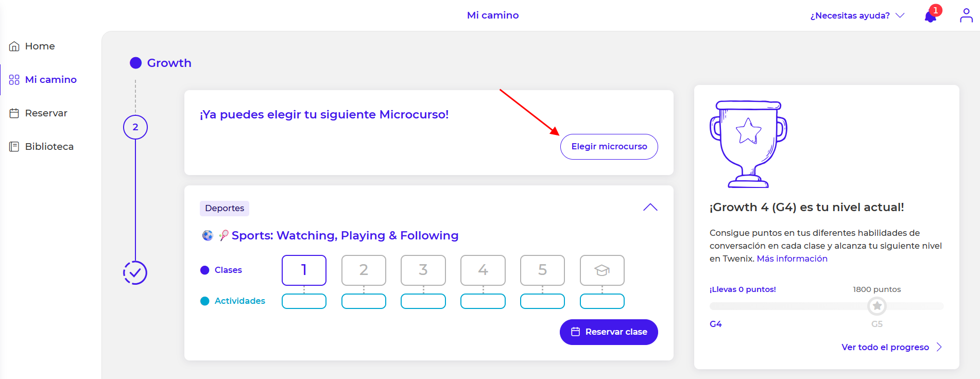Click the checkmark circle on the path timeline
The height and width of the screenshot is (379, 980).
[x=135, y=273]
